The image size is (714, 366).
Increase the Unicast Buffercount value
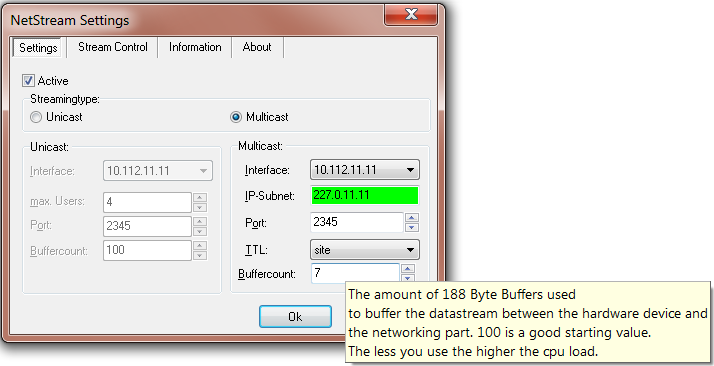pos(200,245)
